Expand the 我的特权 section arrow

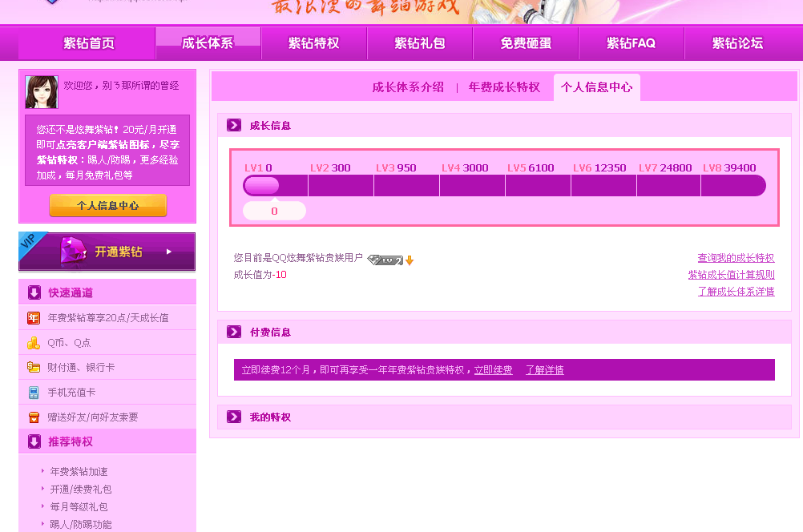(234, 417)
